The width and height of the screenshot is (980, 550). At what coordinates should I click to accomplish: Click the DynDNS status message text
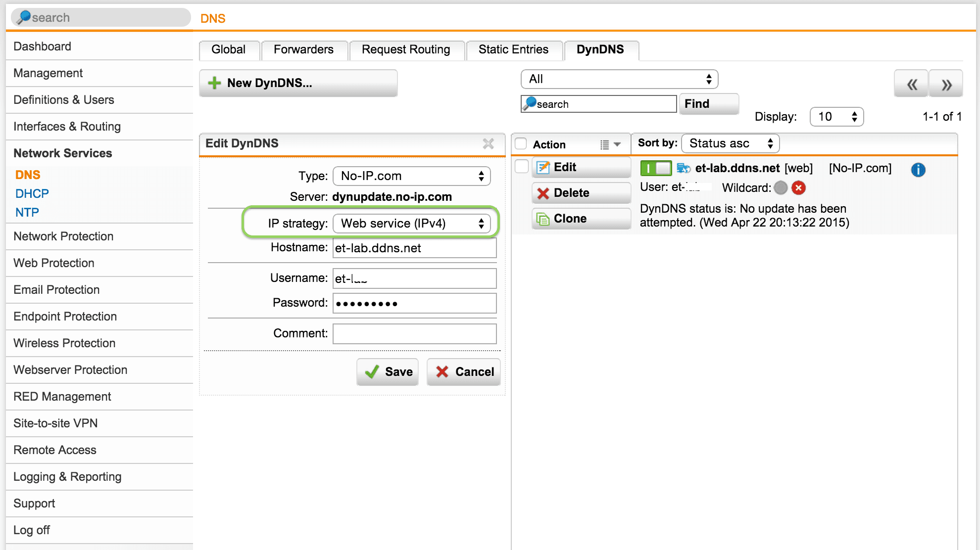coord(744,216)
